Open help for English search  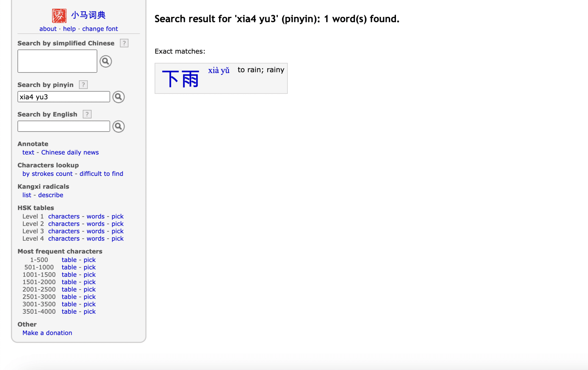pyautogui.click(x=87, y=114)
